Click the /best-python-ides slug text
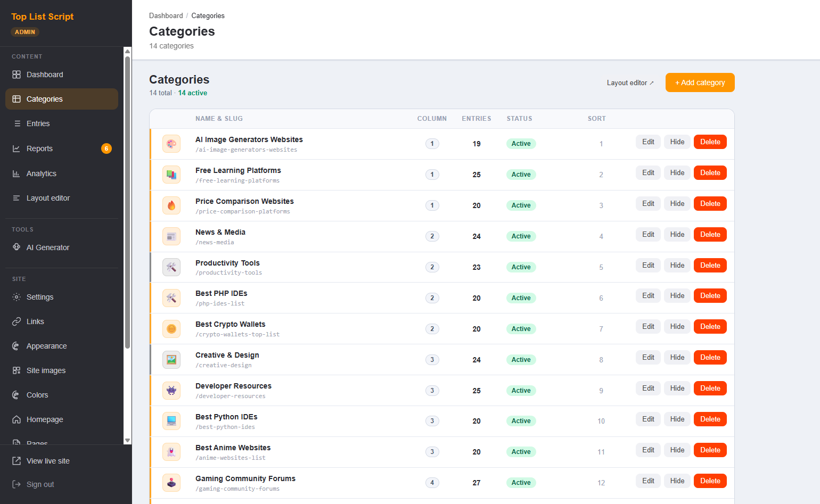 tap(225, 427)
